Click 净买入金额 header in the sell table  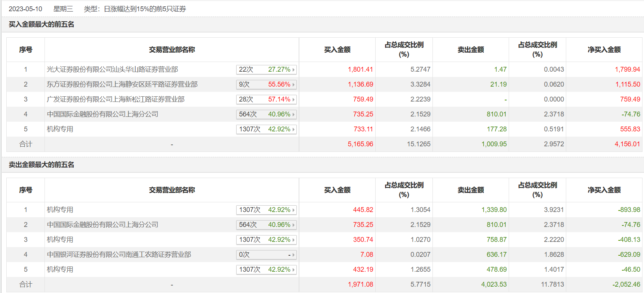604,190
